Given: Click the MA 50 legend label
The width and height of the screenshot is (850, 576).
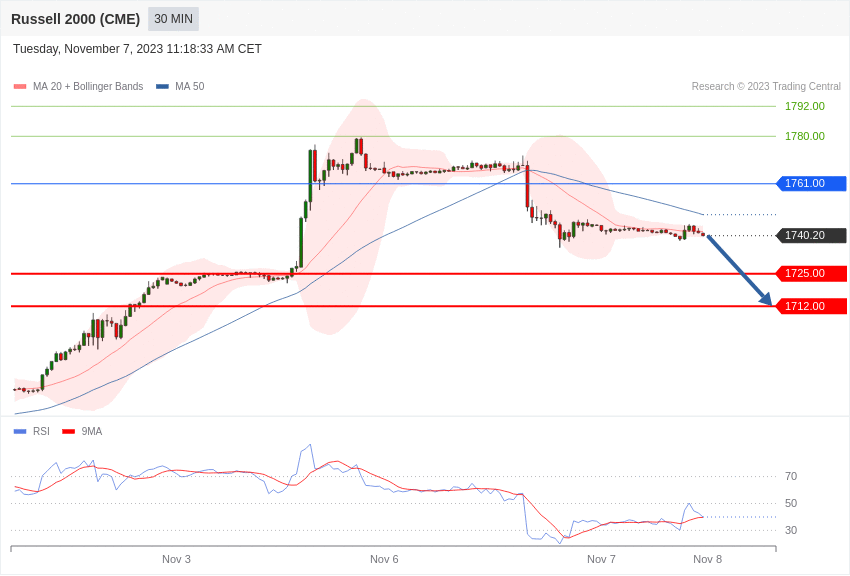Looking at the screenshot, I should pos(190,86).
